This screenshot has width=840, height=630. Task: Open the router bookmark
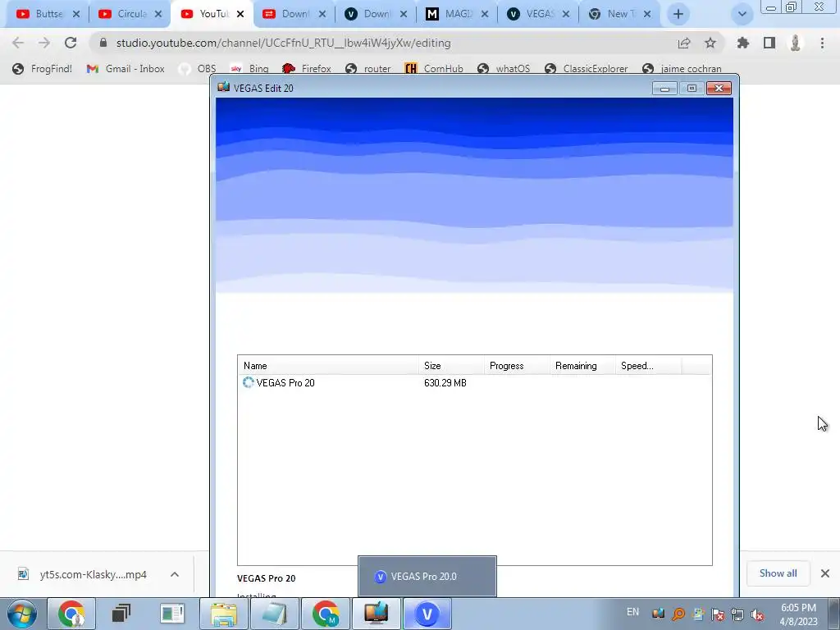[x=368, y=69]
